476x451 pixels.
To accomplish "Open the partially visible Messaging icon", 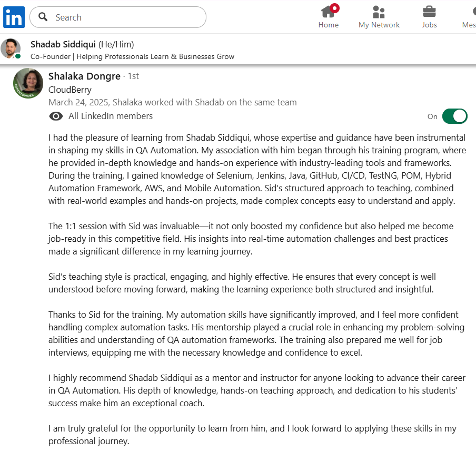I will pyautogui.click(x=471, y=12).
